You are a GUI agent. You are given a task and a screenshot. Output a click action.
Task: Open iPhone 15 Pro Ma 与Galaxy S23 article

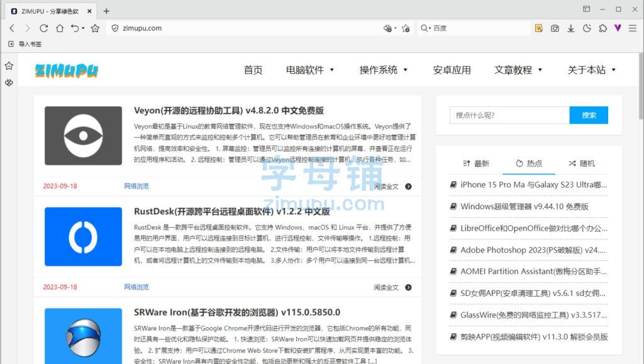pos(533,185)
